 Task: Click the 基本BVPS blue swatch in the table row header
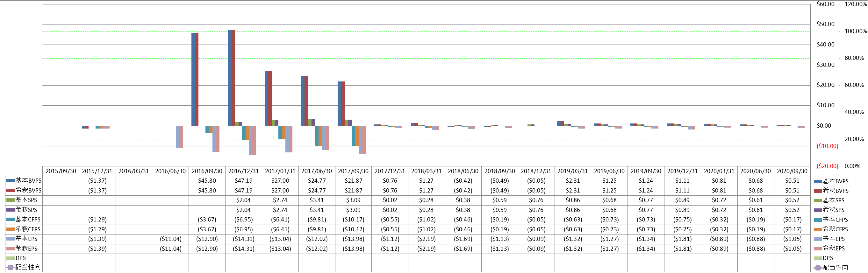click(11, 181)
